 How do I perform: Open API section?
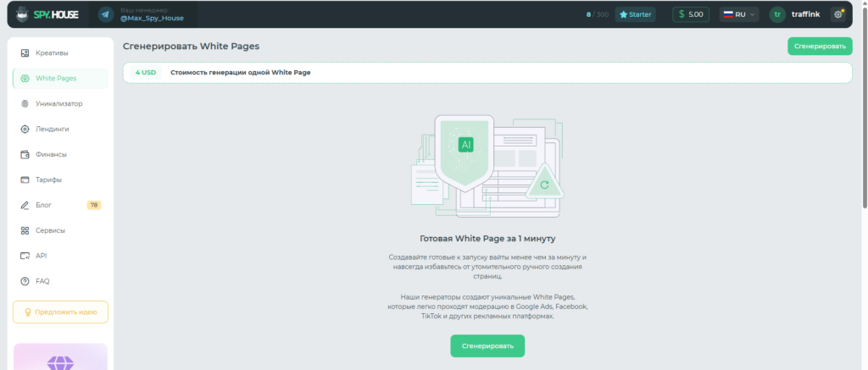[60, 256]
